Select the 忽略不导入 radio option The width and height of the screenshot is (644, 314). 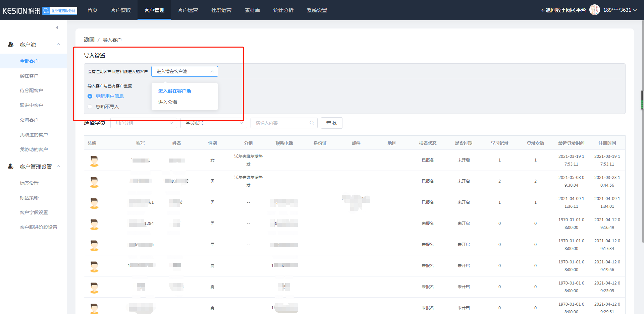pos(90,107)
